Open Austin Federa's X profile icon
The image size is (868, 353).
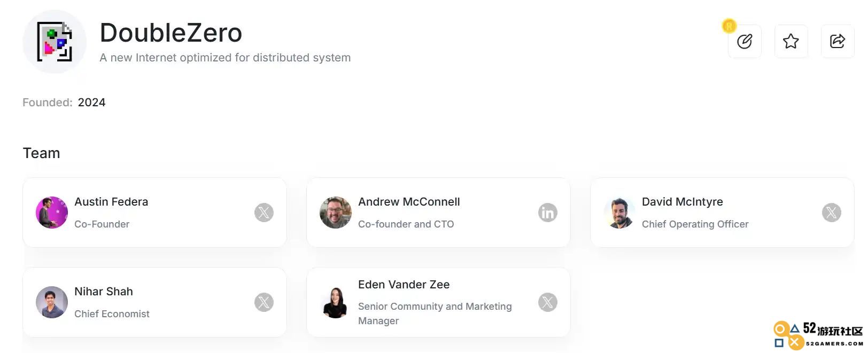264,213
